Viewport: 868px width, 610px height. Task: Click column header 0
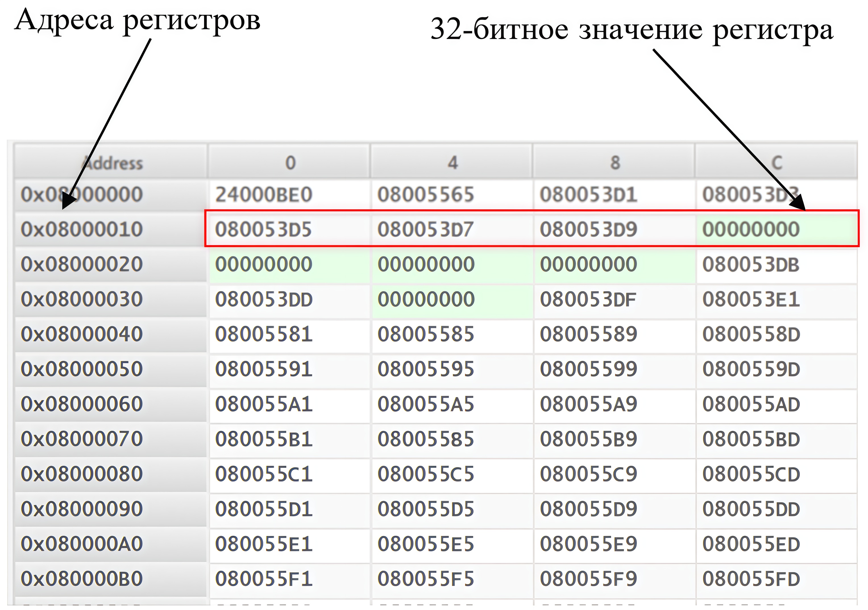pyautogui.click(x=290, y=163)
